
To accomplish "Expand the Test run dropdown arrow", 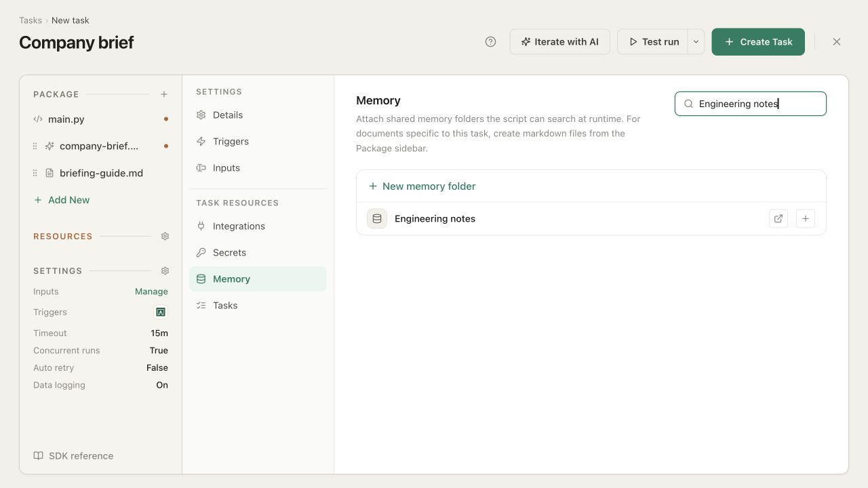I will tap(696, 42).
